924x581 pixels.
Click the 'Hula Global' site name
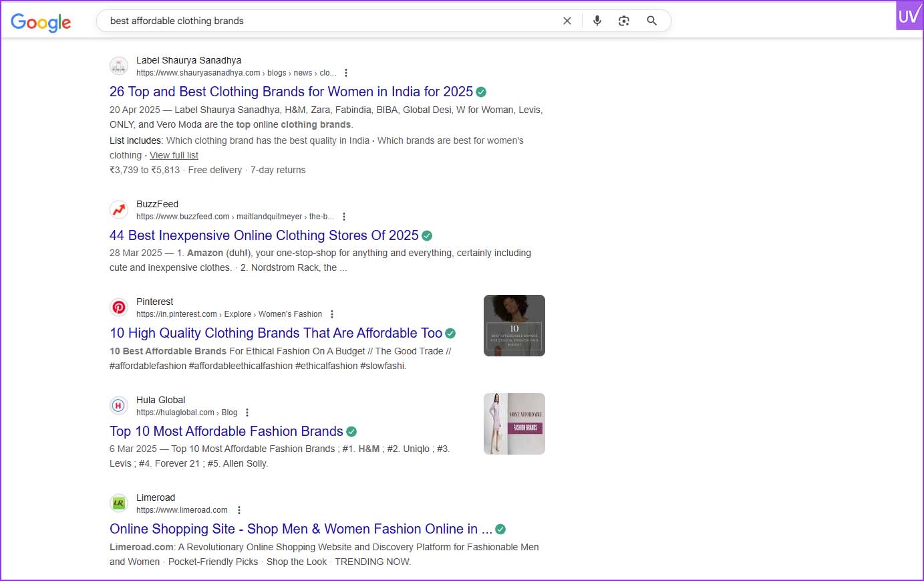tap(160, 400)
